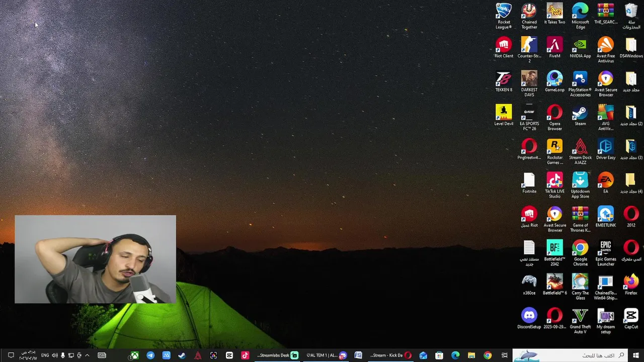Open EA SPORTS FC 26 shortcut
644x362 pixels.
[x=529, y=118]
